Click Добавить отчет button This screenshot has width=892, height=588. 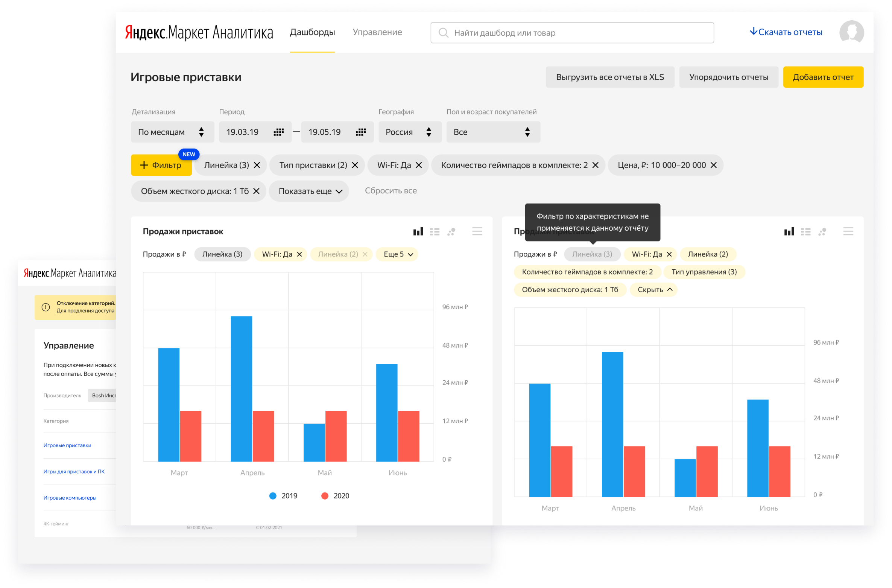pos(823,77)
